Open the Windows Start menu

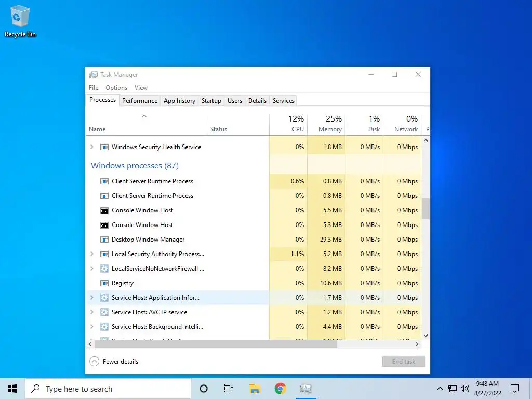(12, 389)
